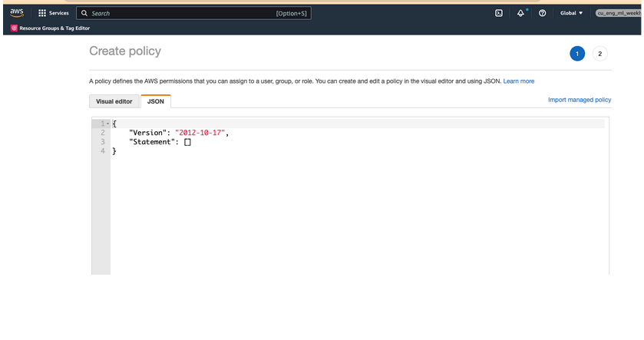Screen dimensions: 644x340
Task: Open the CloudShell terminal icon
Action: (499, 13)
